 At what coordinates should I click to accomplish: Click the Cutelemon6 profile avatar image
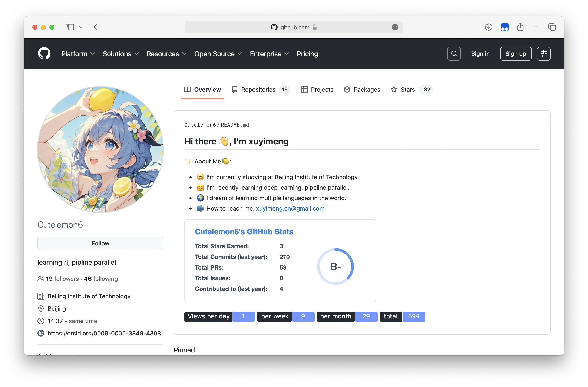(100, 149)
